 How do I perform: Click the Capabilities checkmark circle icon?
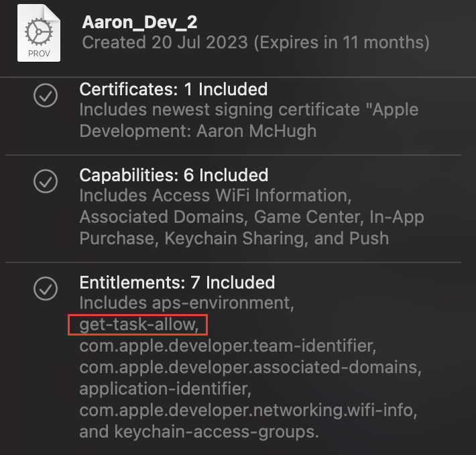(46, 181)
